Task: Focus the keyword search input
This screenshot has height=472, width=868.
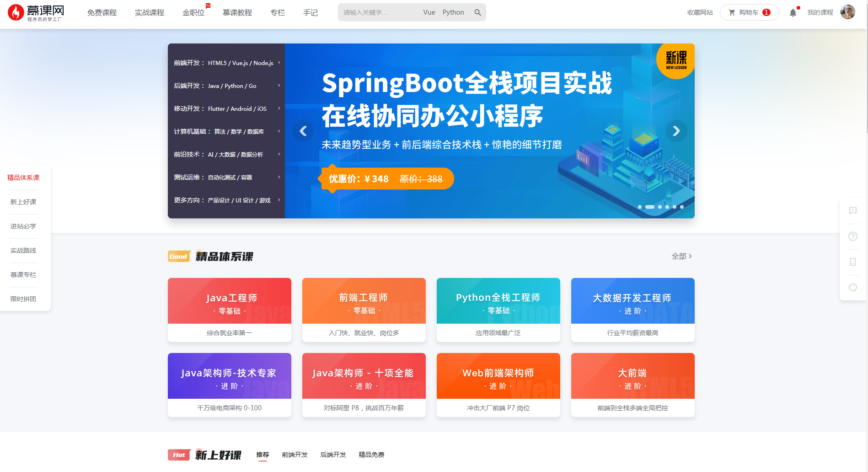Action: 380,12
